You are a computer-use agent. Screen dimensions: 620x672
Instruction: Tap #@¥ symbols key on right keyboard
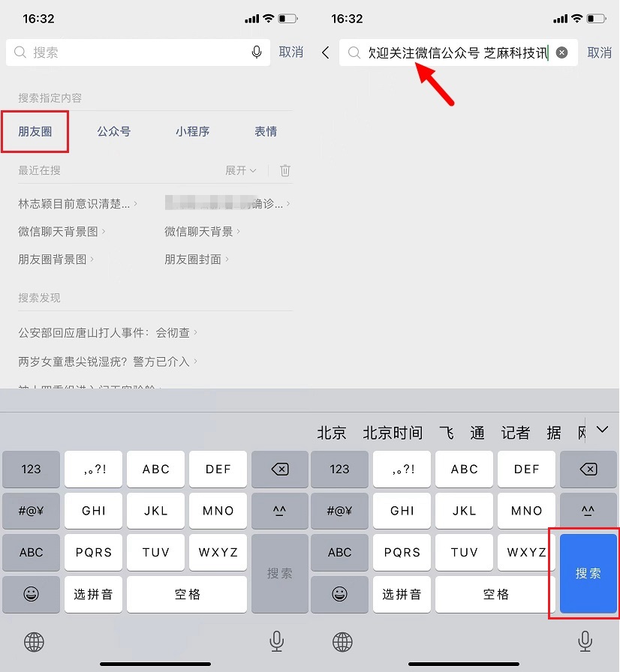pos(339,511)
